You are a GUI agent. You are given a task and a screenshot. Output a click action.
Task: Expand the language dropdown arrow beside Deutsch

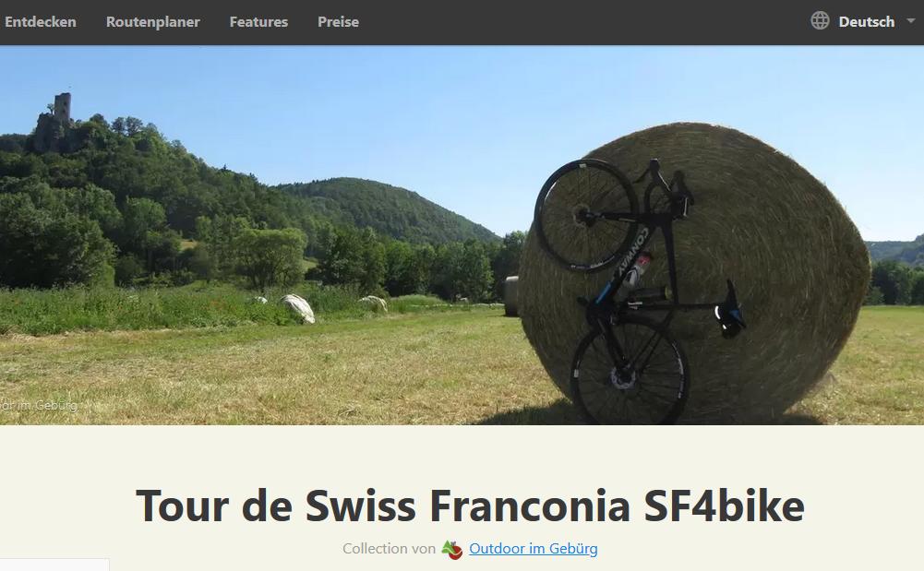pyautogui.click(x=910, y=20)
